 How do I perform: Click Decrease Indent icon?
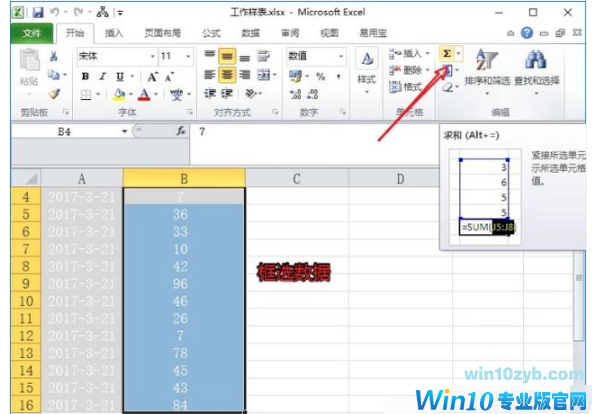209,93
